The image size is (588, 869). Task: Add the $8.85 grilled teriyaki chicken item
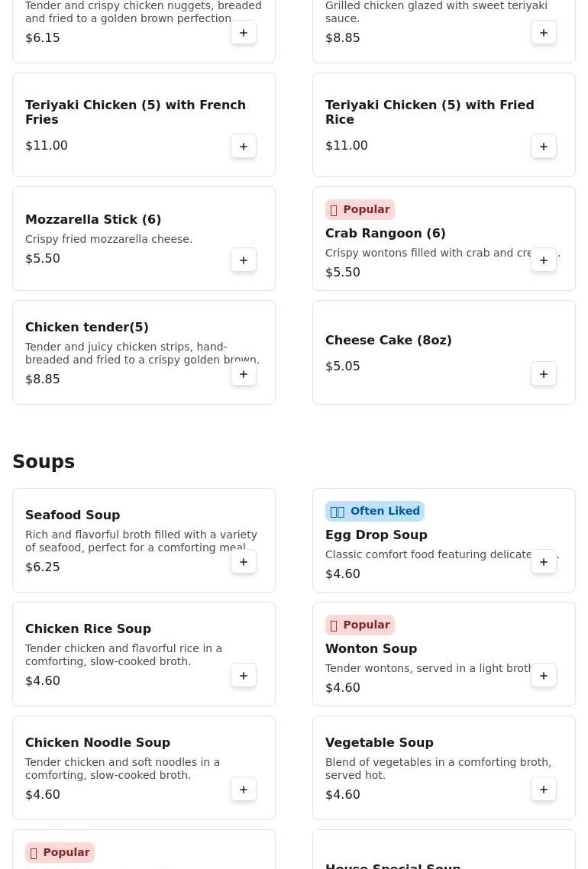[544, 33]
